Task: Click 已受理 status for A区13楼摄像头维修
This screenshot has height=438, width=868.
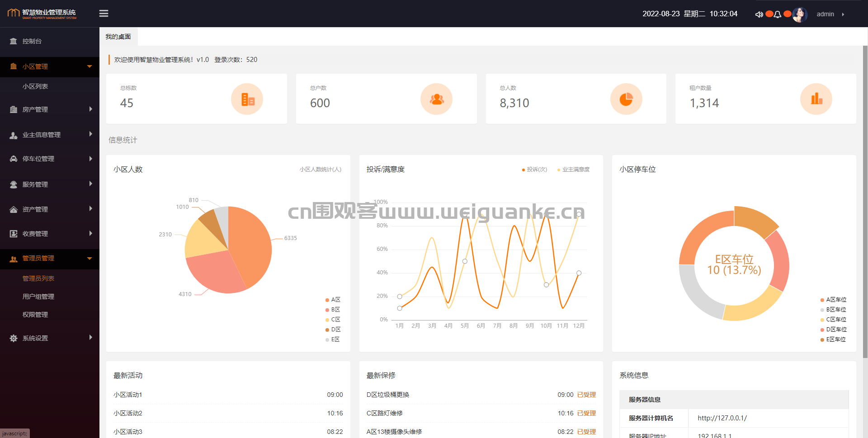Action: point(586,432)
